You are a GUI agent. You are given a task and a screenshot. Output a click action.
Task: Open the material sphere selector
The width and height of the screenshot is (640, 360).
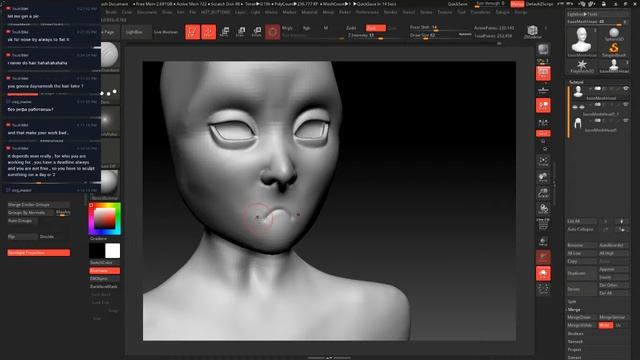click(x=109, y=183)
